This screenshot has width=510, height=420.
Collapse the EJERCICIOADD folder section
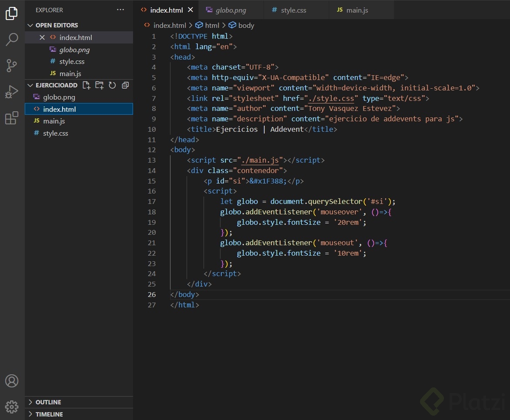(30, 85)
